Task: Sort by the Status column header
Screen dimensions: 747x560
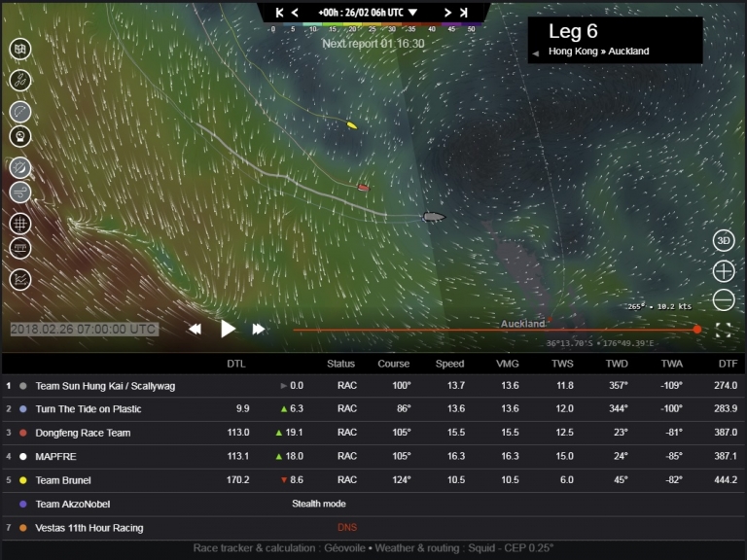Action: [x=340, y=364]
